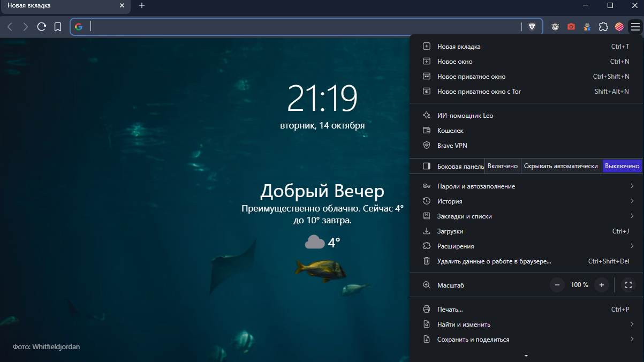Click inside the address bar input
The height and width of the screenshot is (362, 644).
click(x=305, y=27)
